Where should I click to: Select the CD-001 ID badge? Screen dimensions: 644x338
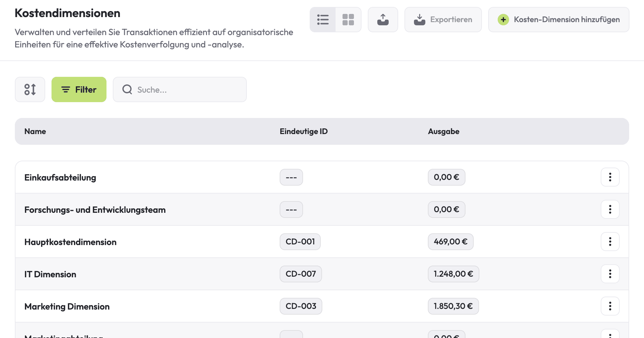coord(300,242)
